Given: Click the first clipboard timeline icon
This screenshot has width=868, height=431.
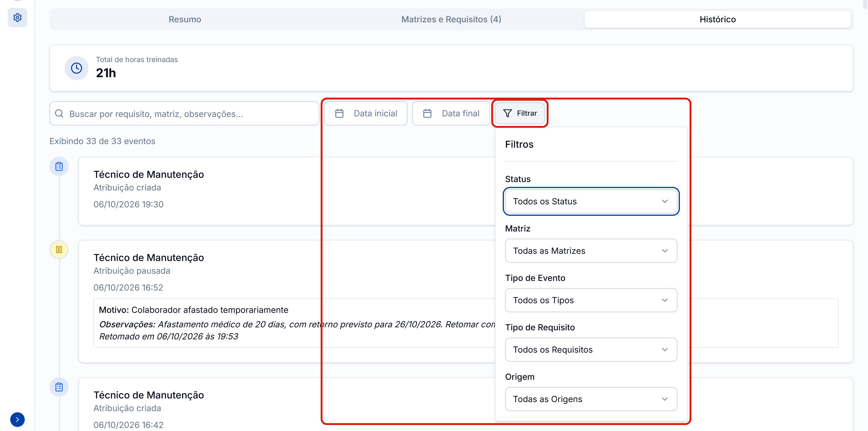Looking at the screenshot, I should tap(59, 166).
